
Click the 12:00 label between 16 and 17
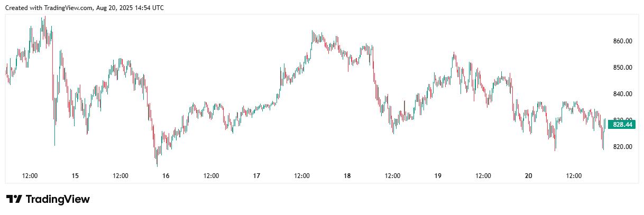click(211, 176)
